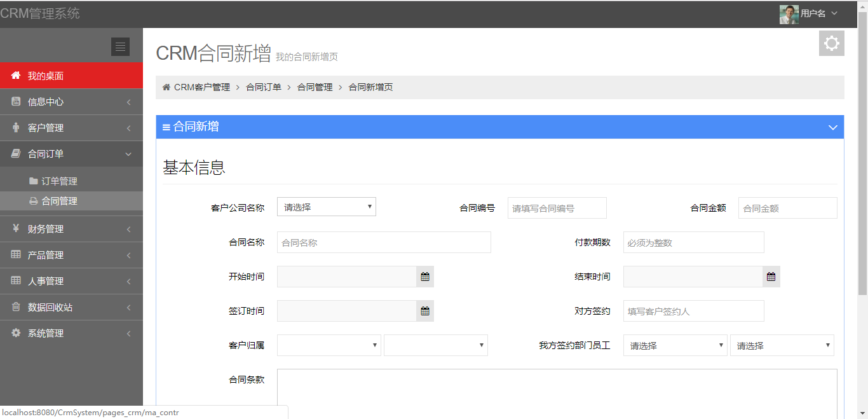Screen dimensions: 868x419
Task: Click the home icon beside 我的桌面
Action: (x=16, y=75)
